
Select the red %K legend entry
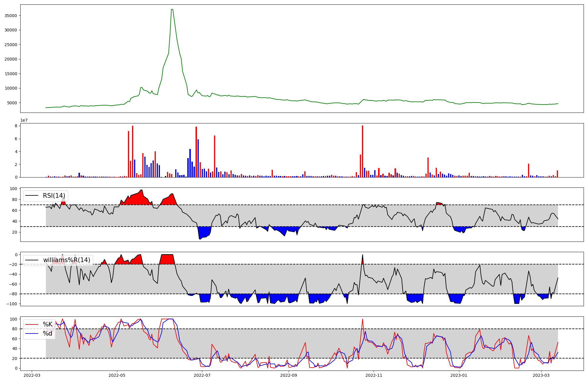tap(47, 324)
